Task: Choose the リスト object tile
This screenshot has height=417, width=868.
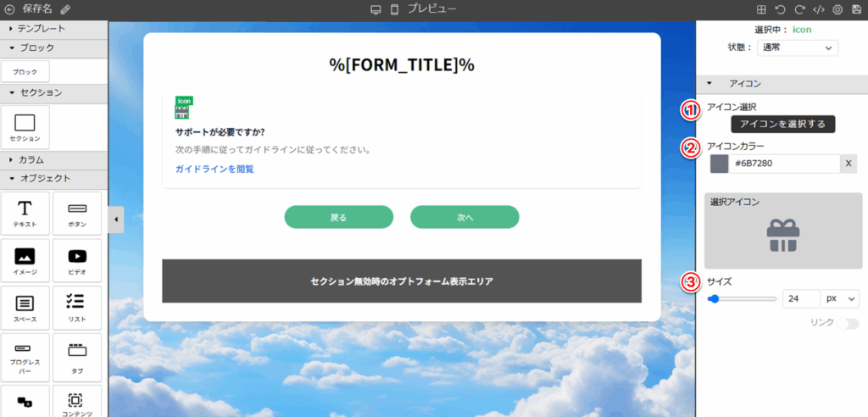Action: click(77, 308)
